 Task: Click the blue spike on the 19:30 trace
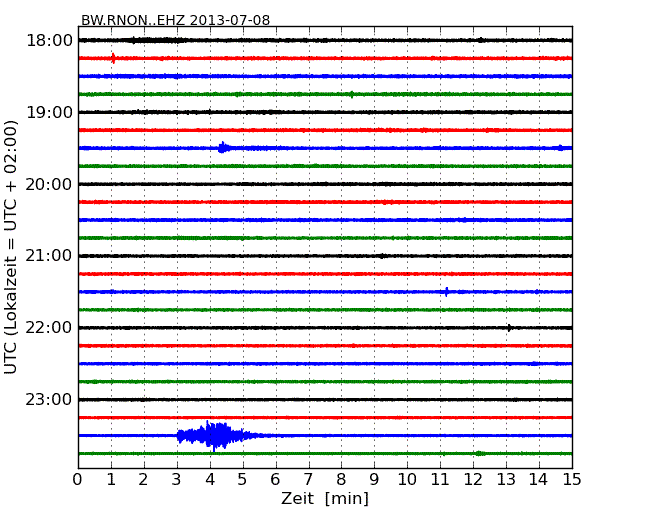point(223,148)
